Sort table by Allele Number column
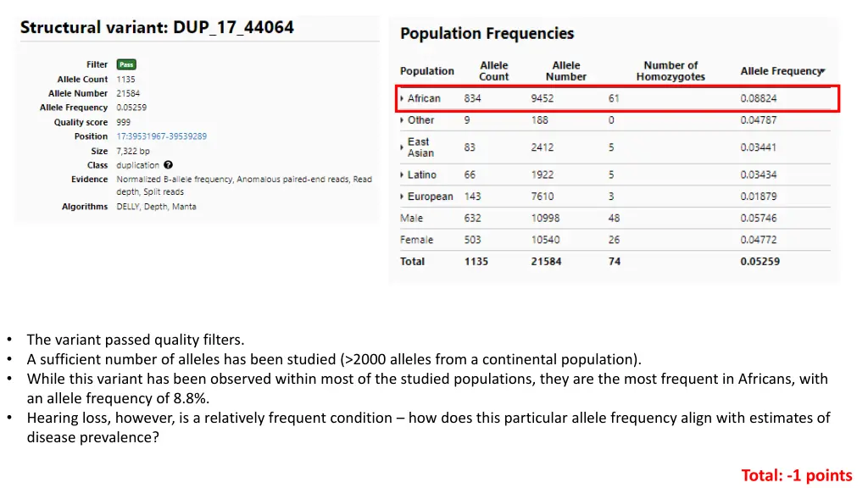Screen dimensions: 868x488 (565, 71)
